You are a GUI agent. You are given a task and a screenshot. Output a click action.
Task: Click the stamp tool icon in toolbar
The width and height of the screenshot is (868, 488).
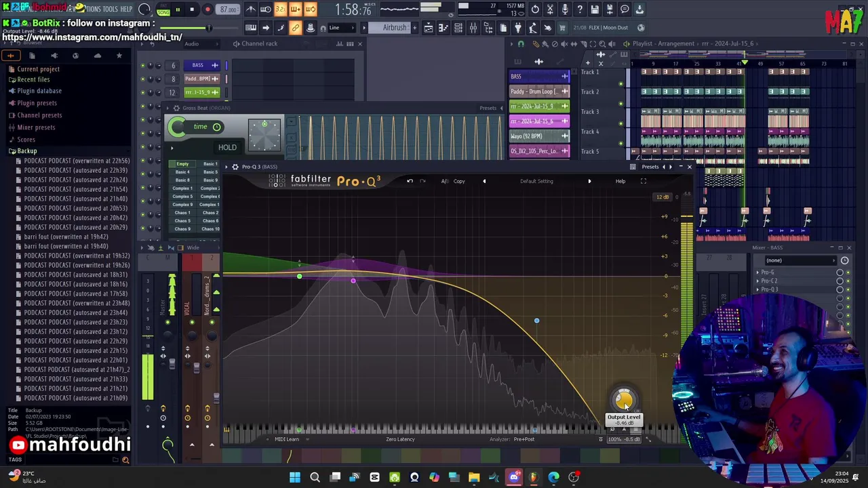coord(310,28)
